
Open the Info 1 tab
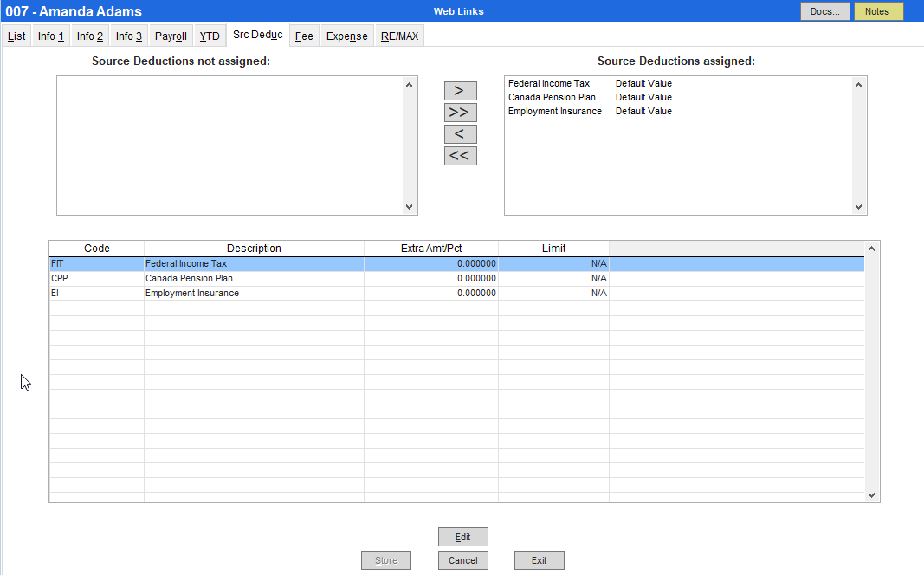(x=51, y=36)
